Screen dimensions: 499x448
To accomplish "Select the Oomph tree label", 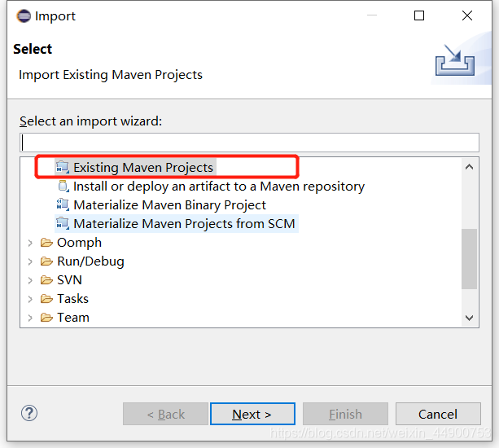I will click(79, 243).
